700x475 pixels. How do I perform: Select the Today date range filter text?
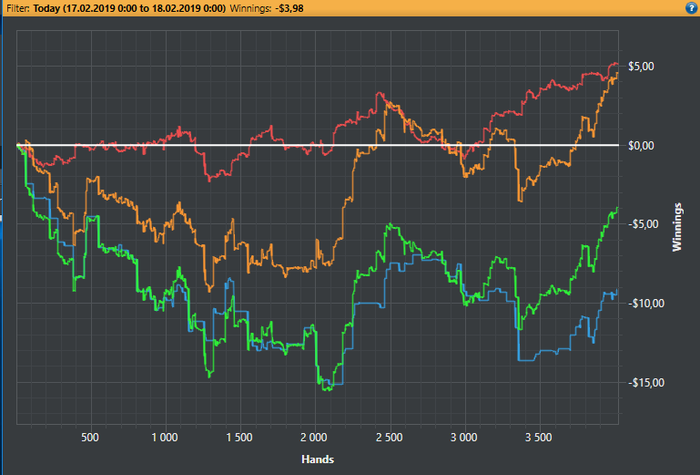click(129, 8)
